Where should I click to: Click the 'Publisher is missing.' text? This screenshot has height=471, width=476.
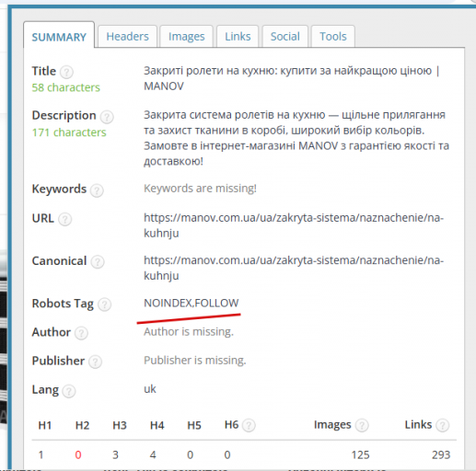click(x=195, y=361)
